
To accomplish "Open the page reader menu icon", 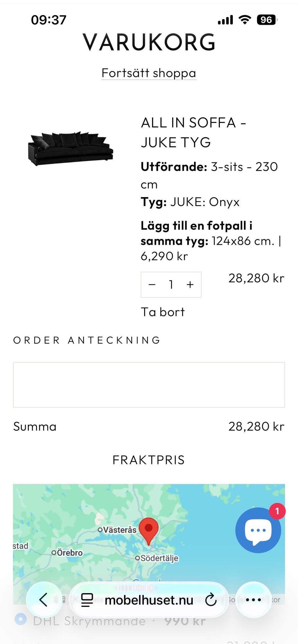I will pos(87,600).
